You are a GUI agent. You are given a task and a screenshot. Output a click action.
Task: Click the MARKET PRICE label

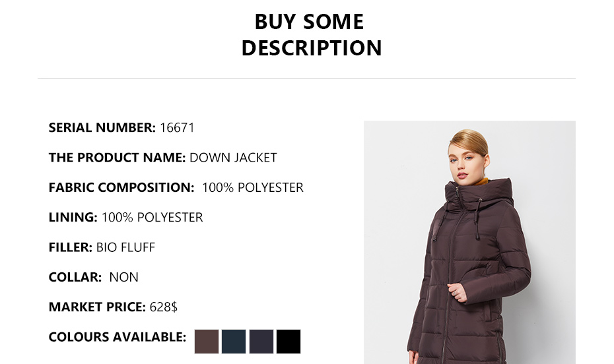[x=97, y=307]
